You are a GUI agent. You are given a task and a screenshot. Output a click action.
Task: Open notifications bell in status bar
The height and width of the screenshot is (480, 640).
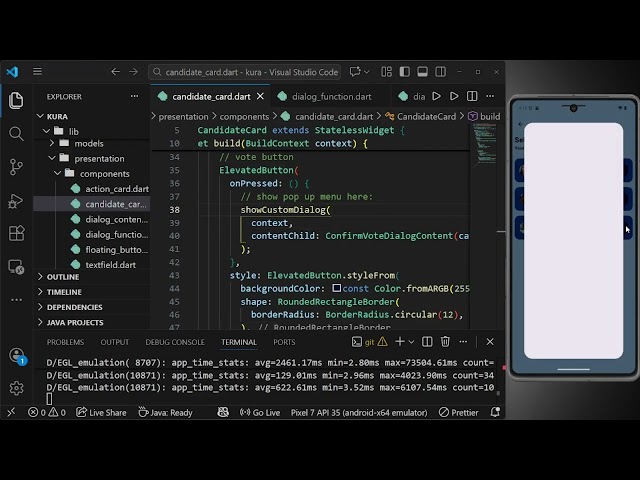tap(495, 412)
